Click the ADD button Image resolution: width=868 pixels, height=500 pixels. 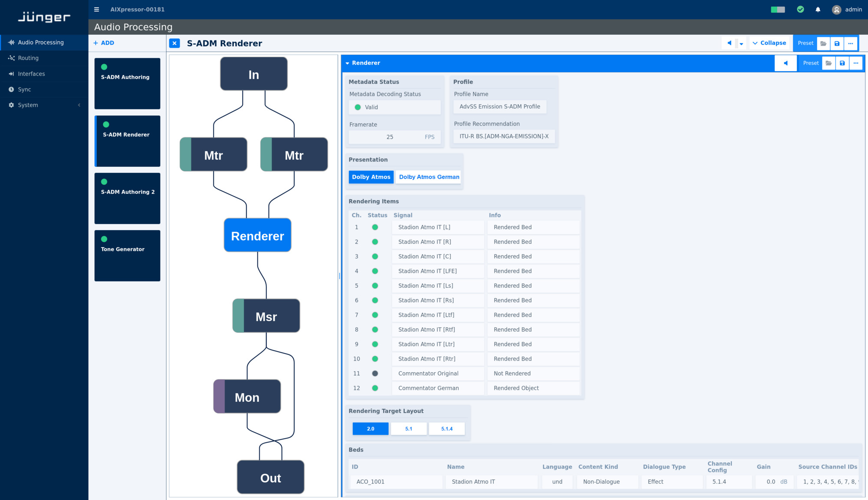pyautogui.click(x=104, y=43)
